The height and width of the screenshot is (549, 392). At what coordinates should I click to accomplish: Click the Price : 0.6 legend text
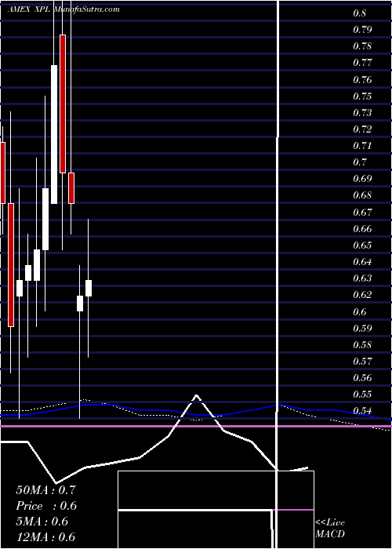pyautogui.click(x=46, y=506)
